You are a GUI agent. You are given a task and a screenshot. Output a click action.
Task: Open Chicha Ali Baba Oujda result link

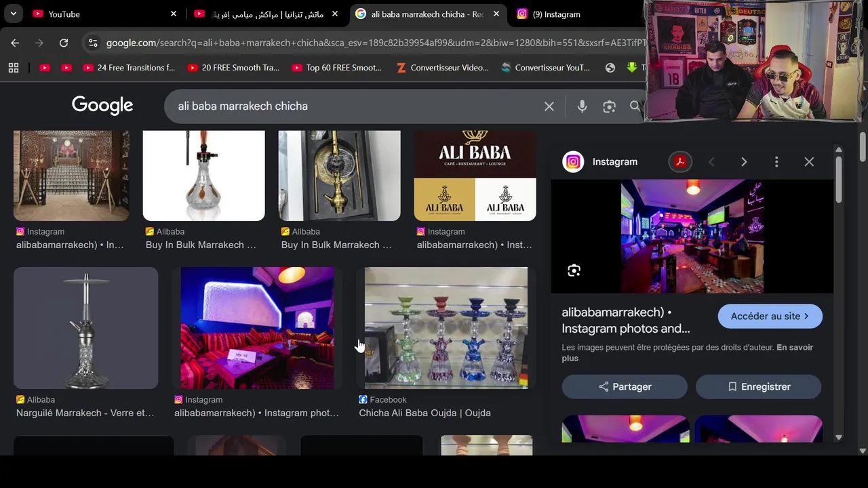pyautogui.click(x=425, y=413)
